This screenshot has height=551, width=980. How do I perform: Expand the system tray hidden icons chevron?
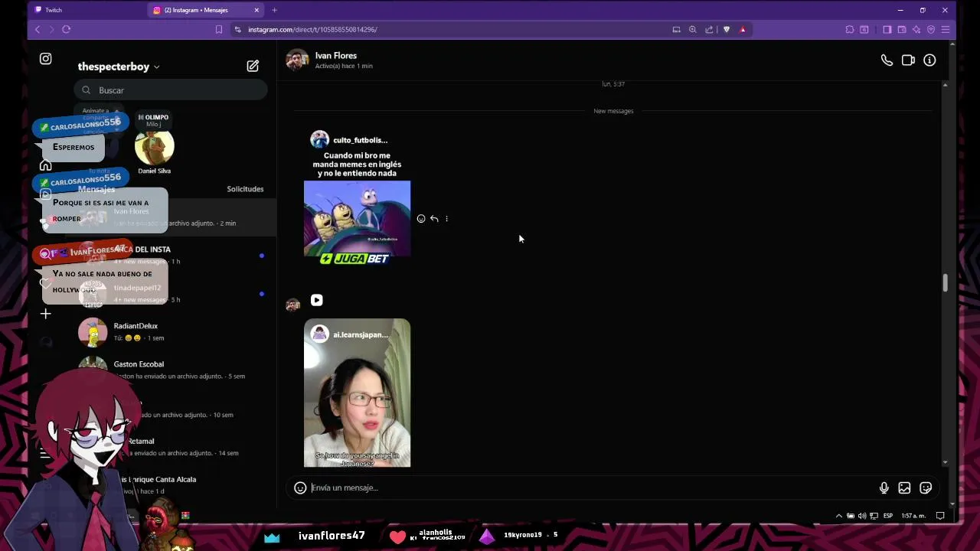[839, 516]
